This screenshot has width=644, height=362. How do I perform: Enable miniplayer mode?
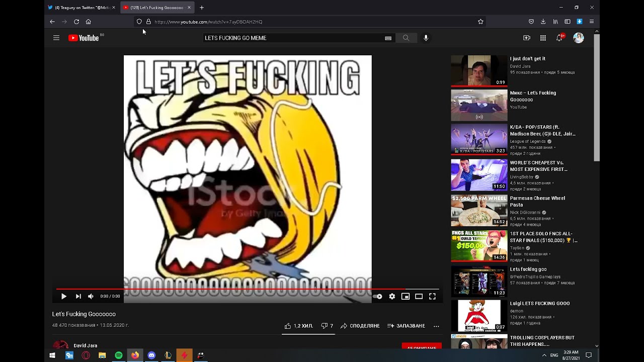pyautogui.click(x=405, y=297)
